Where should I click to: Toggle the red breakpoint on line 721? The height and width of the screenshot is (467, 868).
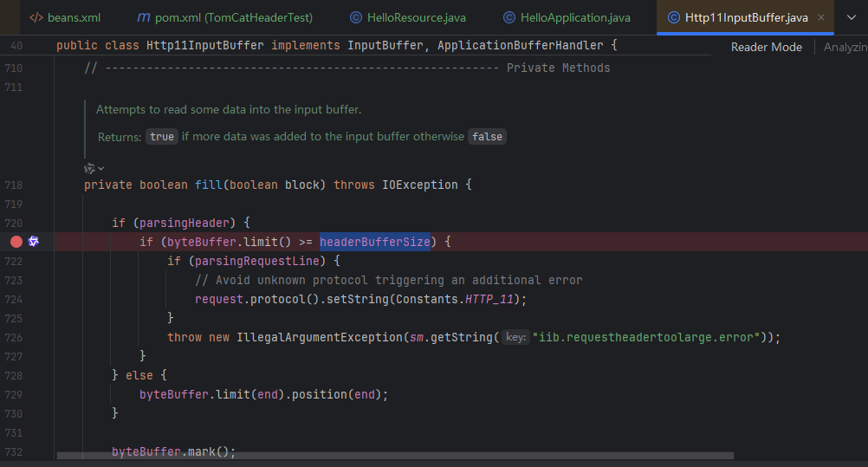(16, 242)
